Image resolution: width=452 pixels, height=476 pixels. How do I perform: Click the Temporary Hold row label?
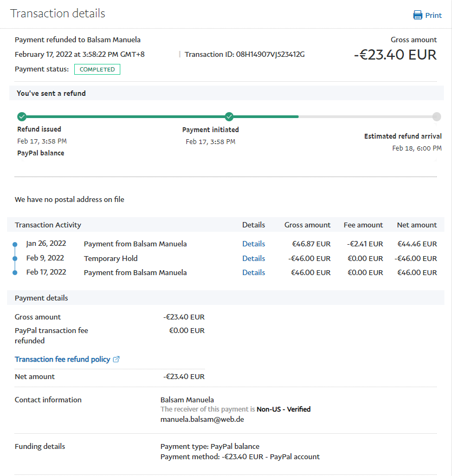[x=111, y=258]
